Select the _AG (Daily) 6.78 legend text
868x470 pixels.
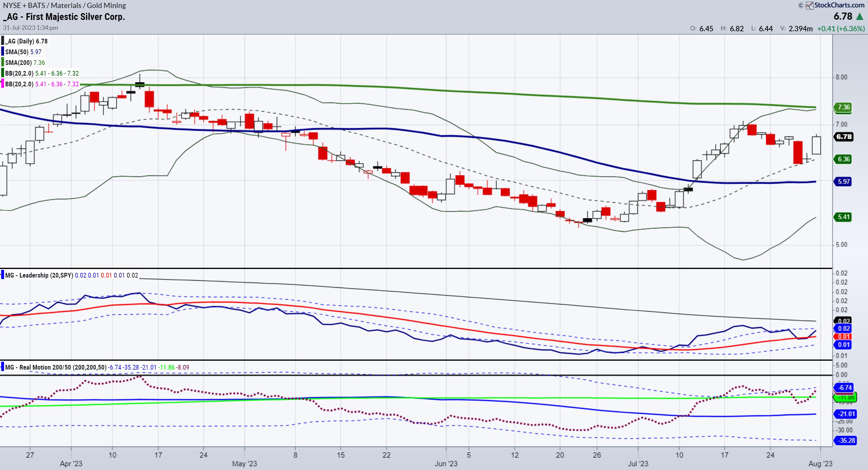click(26, 41)
